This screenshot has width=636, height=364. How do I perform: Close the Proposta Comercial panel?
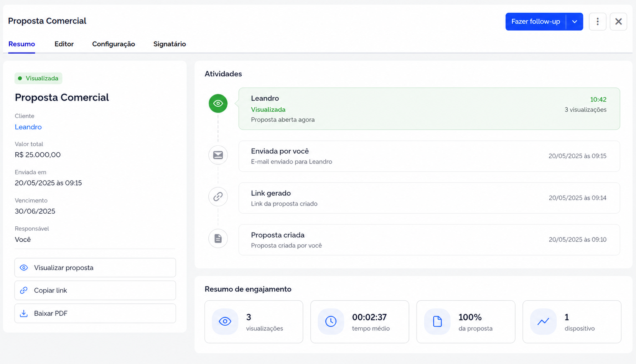618,21
